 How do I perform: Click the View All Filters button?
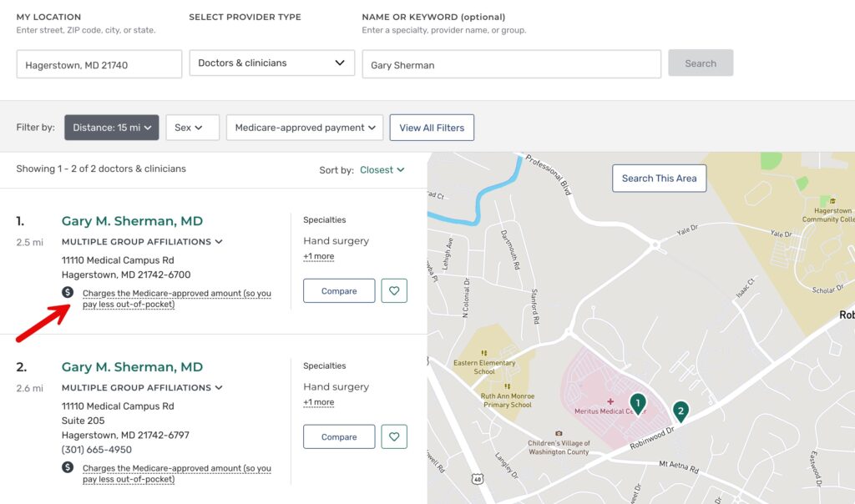click(x=432, y=128)
